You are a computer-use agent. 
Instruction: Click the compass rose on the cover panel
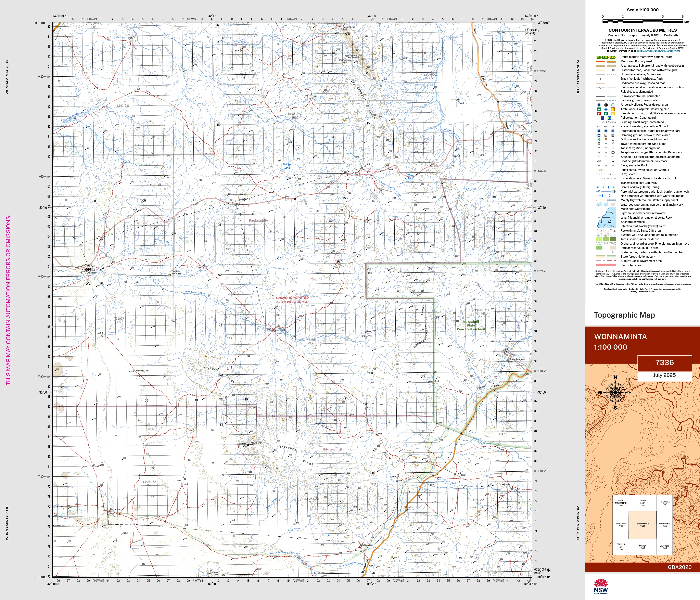(615, 393)
